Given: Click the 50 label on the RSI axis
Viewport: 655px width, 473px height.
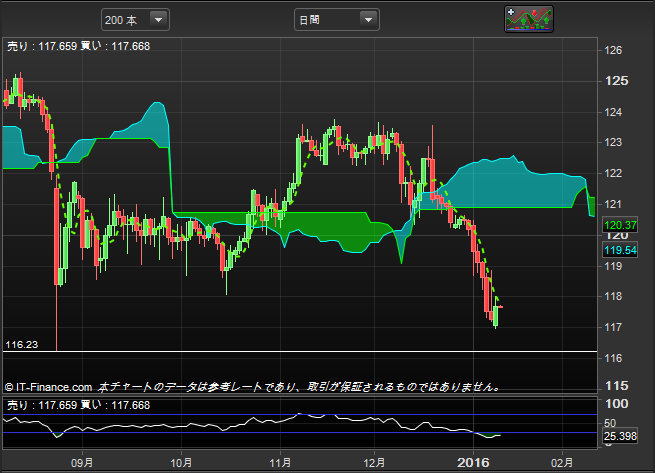Looking at the screenshot, I should pos(610,423).
